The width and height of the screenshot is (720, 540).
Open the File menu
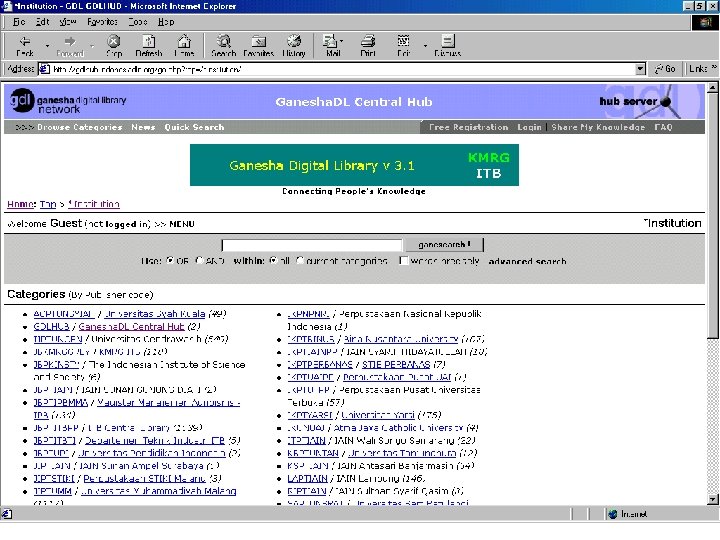(19, 22)
